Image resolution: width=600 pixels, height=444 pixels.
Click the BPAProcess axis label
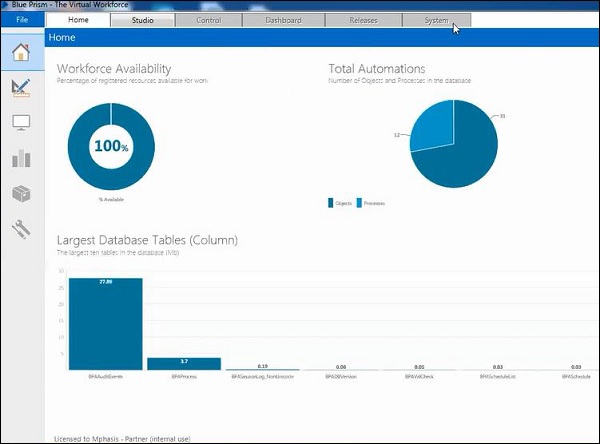(184, 377)
